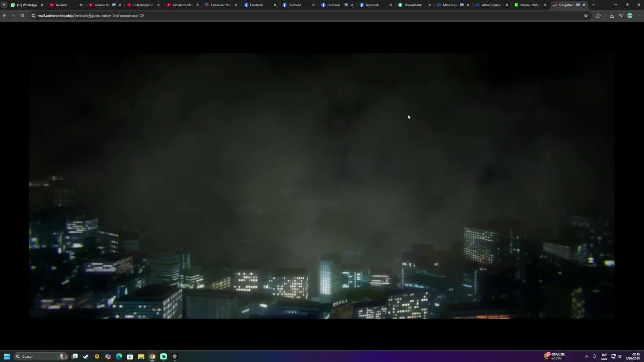Open browser Downloads icon
The height and width of the screenshot is (362, 644).
point(612,16)
